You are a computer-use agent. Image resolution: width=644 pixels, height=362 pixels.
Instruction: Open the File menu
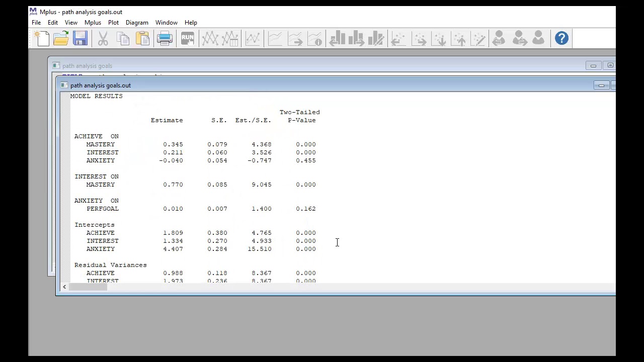36,23
